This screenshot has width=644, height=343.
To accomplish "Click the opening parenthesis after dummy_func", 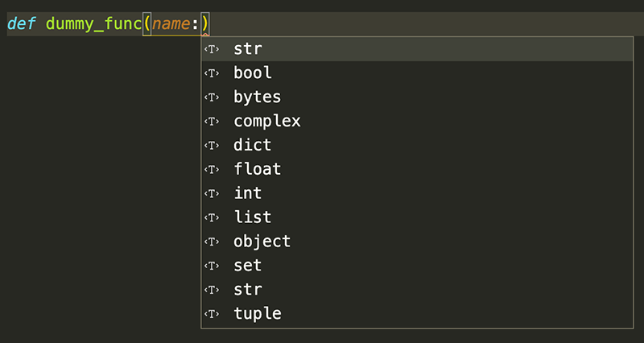I will tap(147, 24).
